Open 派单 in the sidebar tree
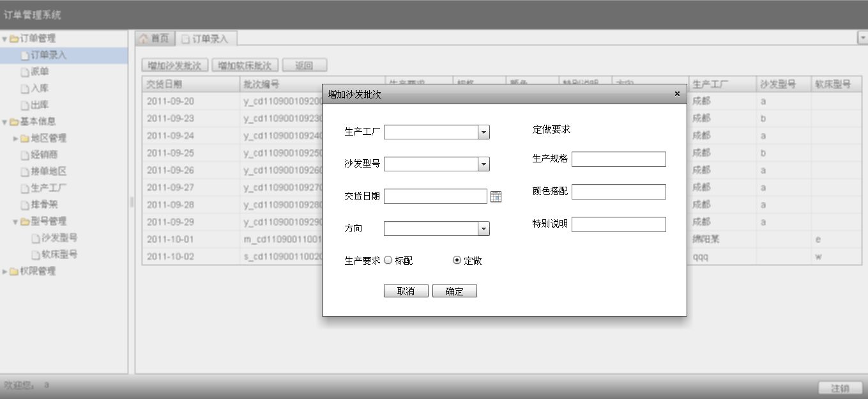 64,72
